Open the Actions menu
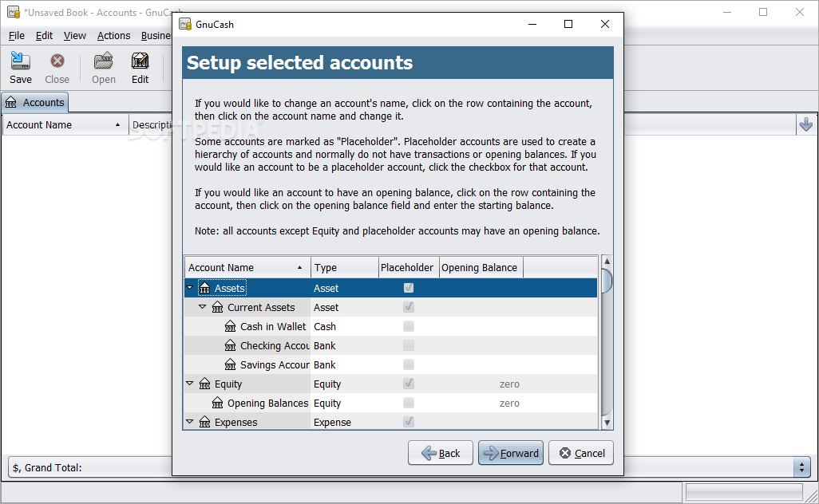The width and height of the screenshot is (819, 504). 113,35
